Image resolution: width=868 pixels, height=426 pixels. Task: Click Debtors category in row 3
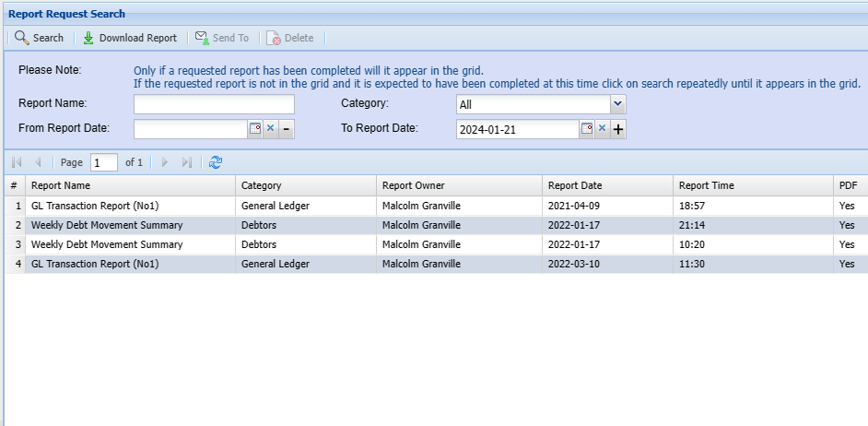click(259, 244)
